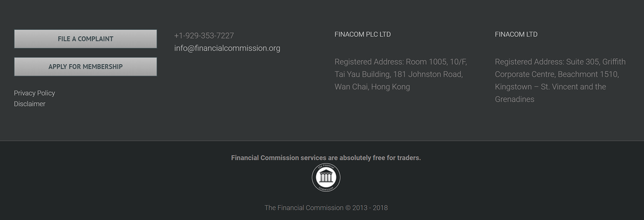Viewport: 644px width, 220px height.
Task: Select the FINACOM LTD heading
Action: (x=516, y=34)
